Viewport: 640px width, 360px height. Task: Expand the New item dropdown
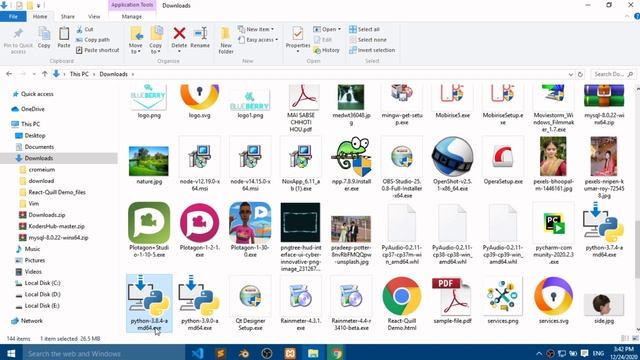pos(256,29)
